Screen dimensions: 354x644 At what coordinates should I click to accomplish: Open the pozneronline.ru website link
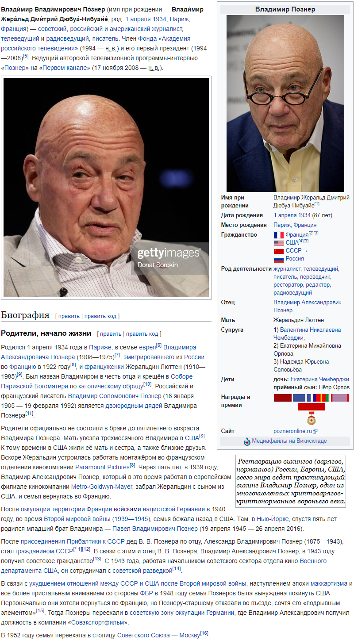(x=292, y=431)
